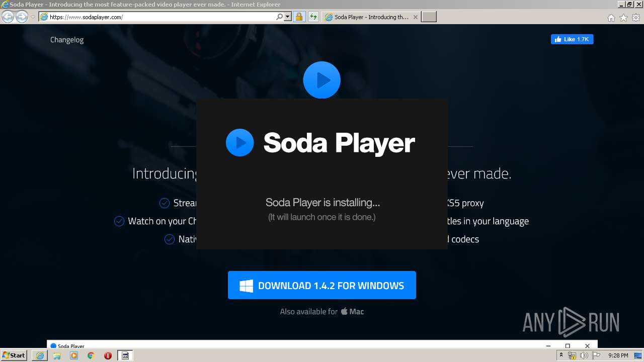Open the volume speaker tray icon
The image size is (644, 362).
[x=584, y=355]
